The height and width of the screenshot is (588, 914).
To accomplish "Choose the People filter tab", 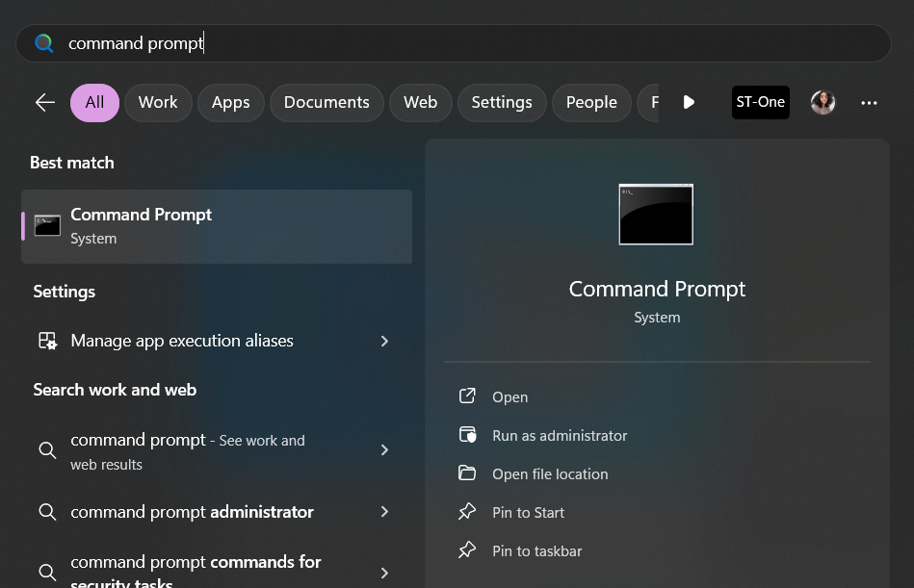I will [x=591, y=102].
